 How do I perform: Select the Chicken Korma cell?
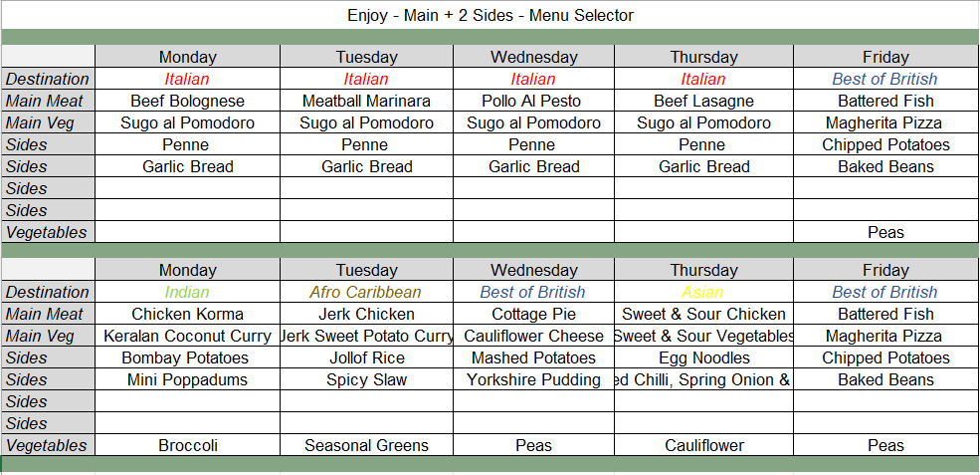(187, 314)
